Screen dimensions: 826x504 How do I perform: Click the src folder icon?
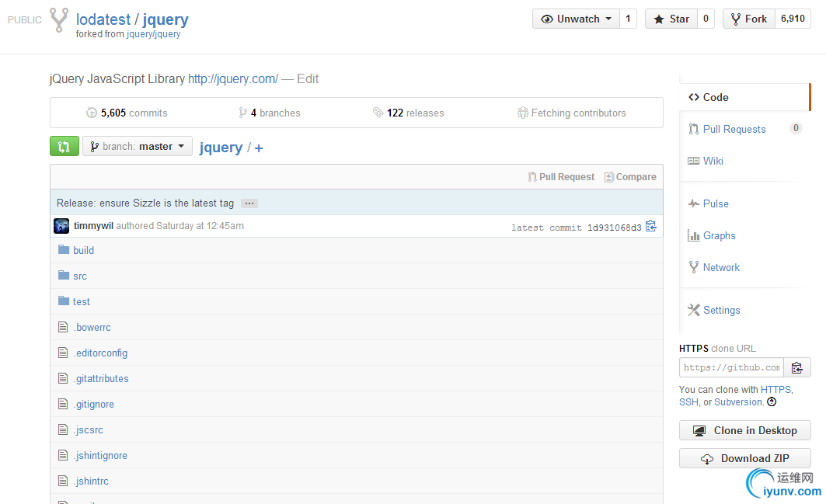pos(64,275)
